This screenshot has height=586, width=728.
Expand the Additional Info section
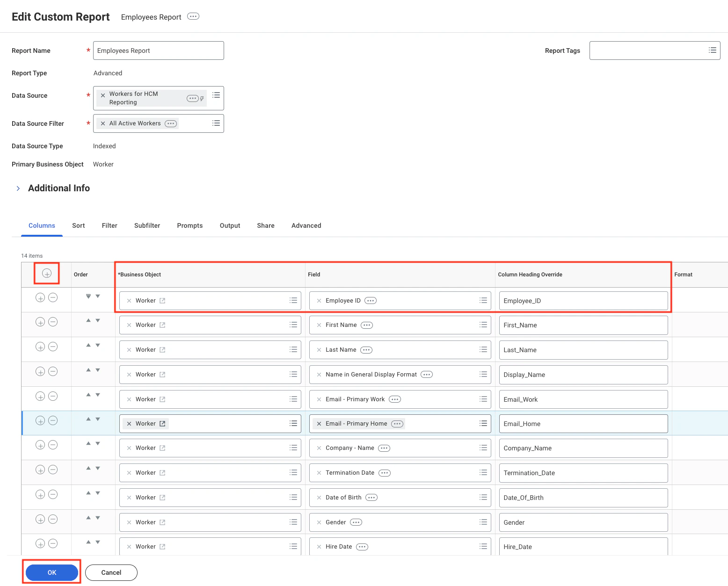click(18, 188)
